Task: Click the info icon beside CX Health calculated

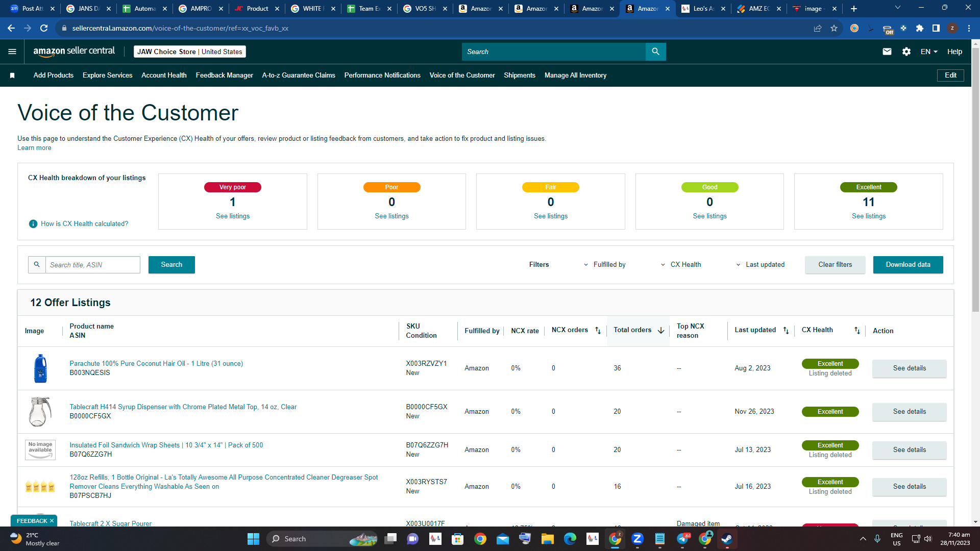Action: pos(33,224)
